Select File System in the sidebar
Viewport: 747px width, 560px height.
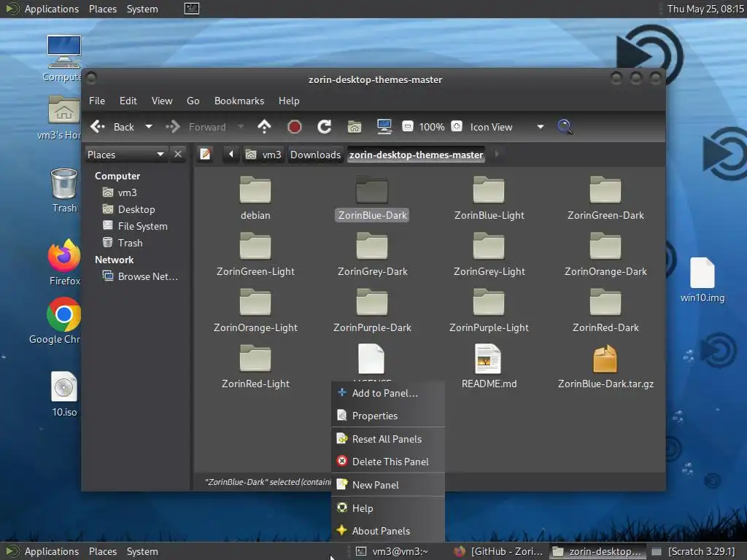pos(142,226)
